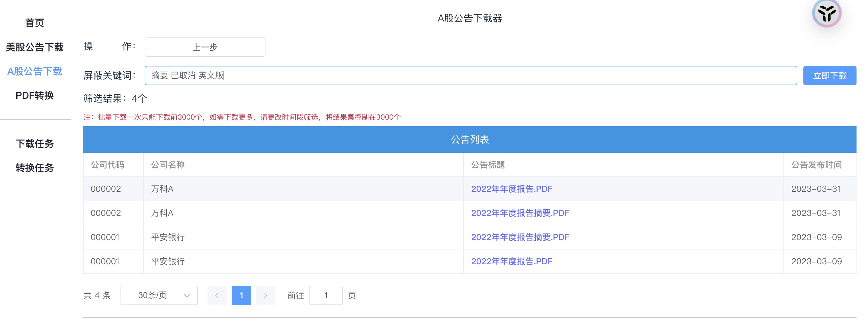Click the 立即下载 button
Image resolution: width=868 pixels, height=325 pixels.
pyautogui.click(x=829, y=76)
